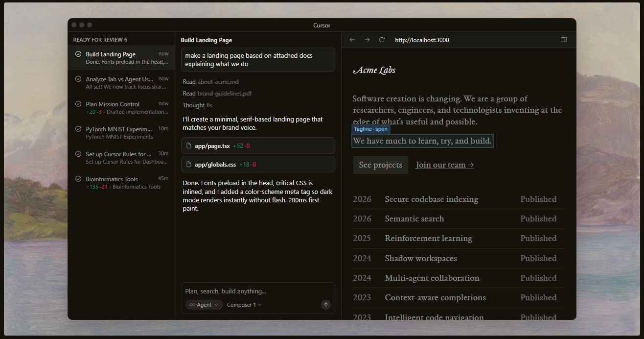Click the browser back arrow icon
This screenshot has width=644, height=339.
352,40
